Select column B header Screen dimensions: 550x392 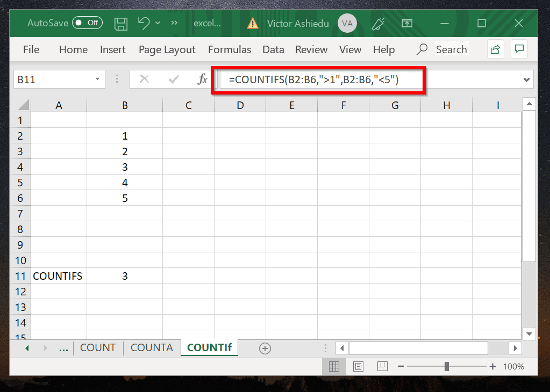click(x=125, y=105)
